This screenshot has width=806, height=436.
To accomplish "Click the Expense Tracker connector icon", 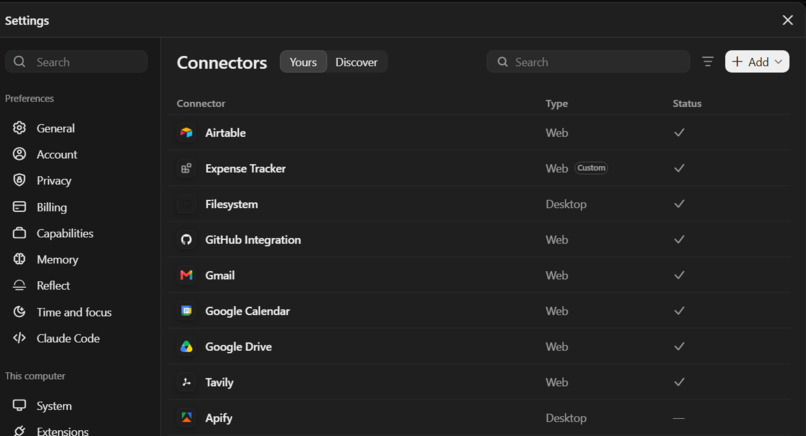I will click(x=186, y=168).
